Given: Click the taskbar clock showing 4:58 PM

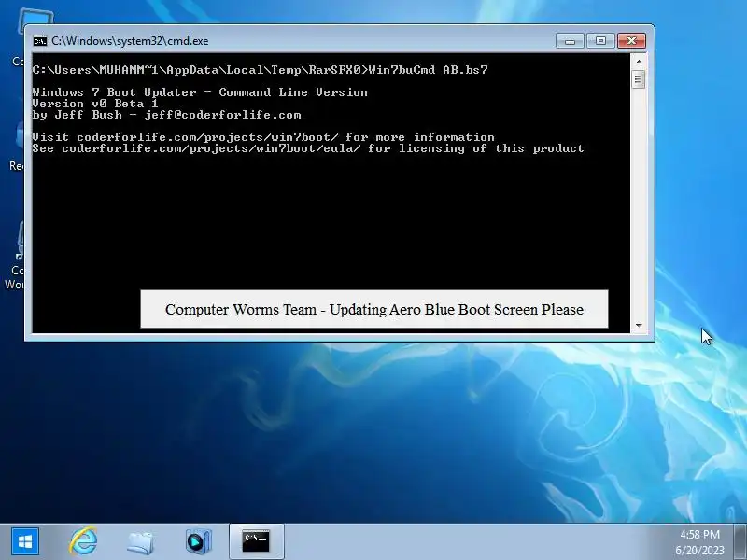Looking at the screenshot, I should click(x=699, y=534).
